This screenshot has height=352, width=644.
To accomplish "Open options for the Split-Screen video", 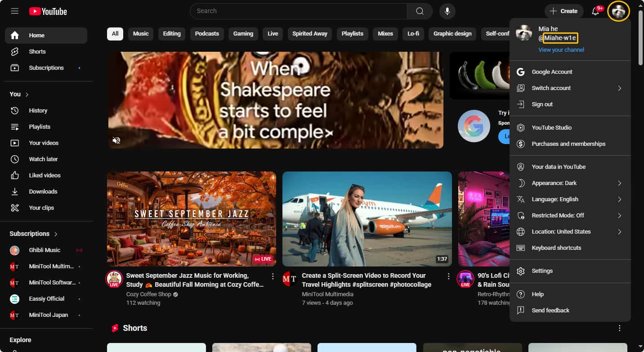I will pos(448,276).
